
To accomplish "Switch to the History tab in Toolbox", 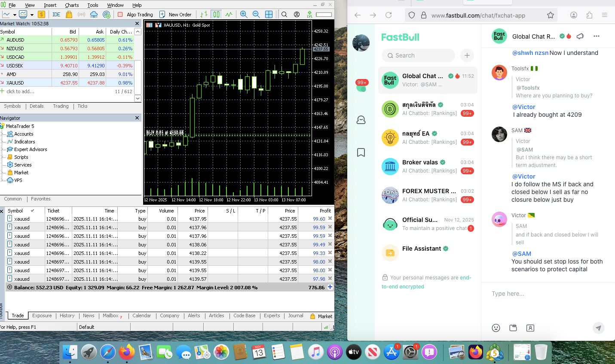I will pos(67,315).
